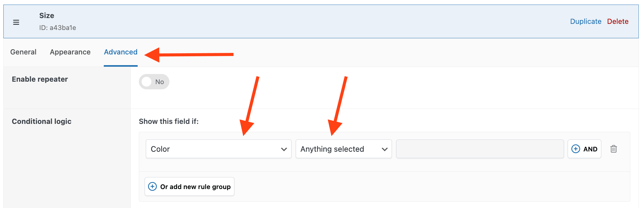644x208 pixels.
Task: Click the Delete link
Action: coord(617,21)
